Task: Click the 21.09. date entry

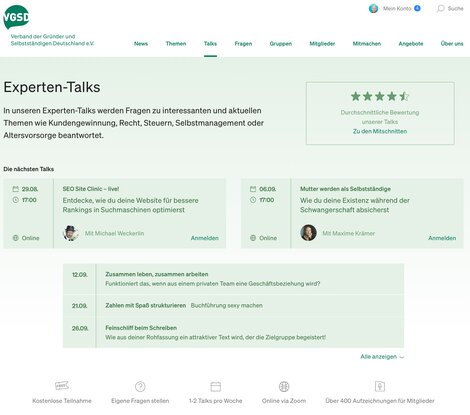Action: 80,306
